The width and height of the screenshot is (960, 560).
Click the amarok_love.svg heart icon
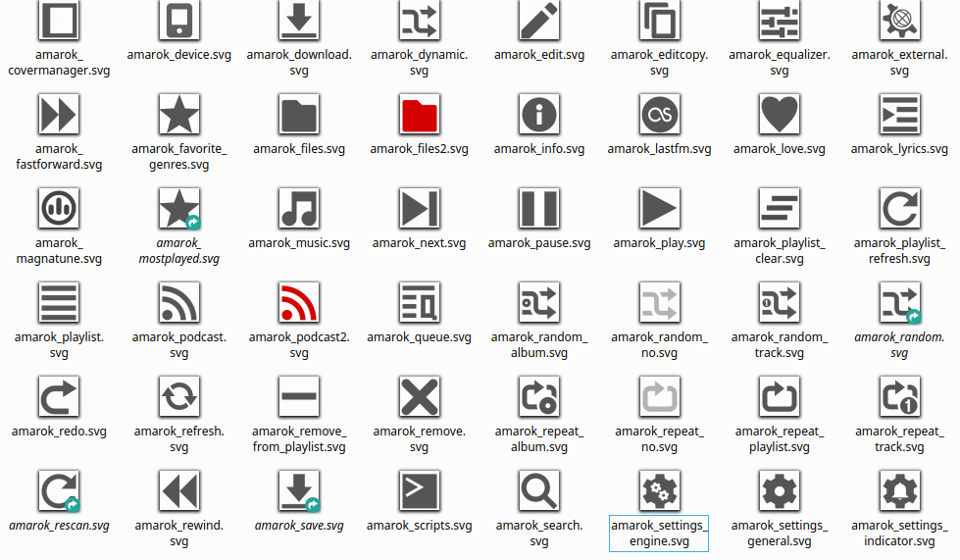coord(779,115)
